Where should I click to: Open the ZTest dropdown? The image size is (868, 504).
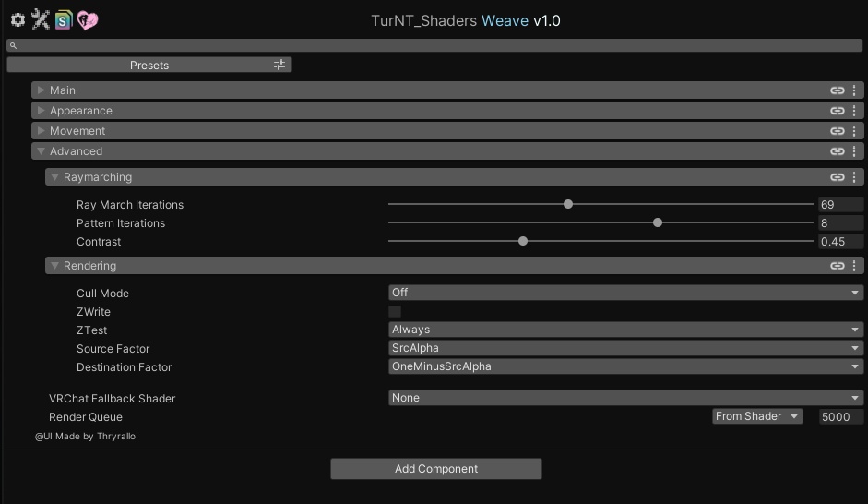[625, 330]
